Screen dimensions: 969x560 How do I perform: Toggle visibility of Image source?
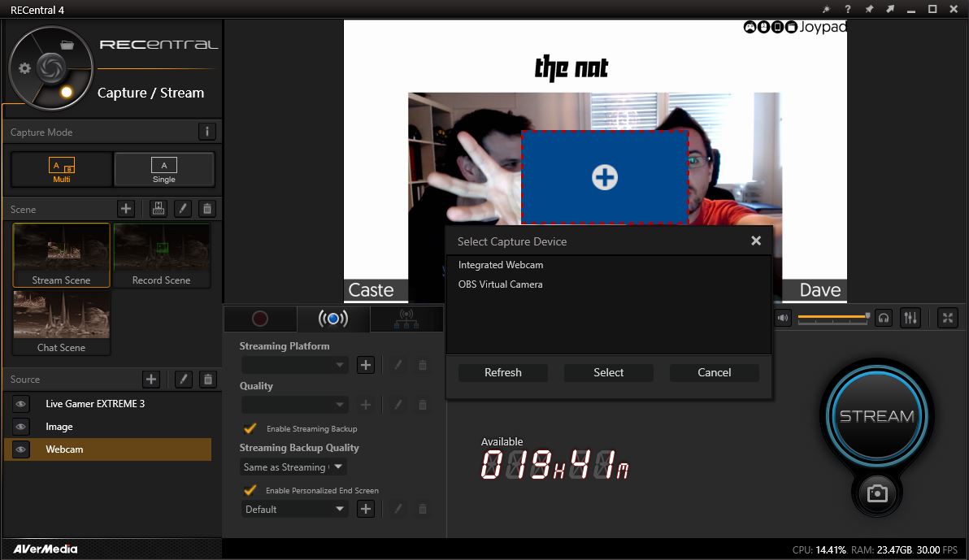[20, 427]
